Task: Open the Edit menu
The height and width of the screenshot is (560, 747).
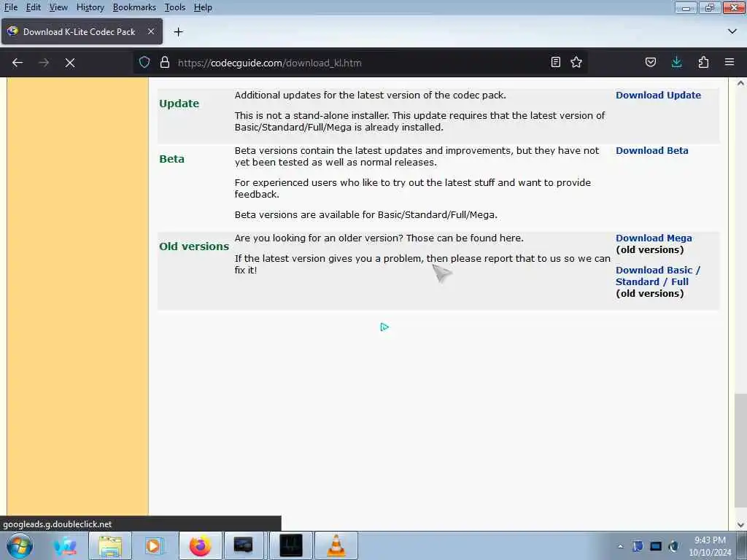Action: point(34,7)
